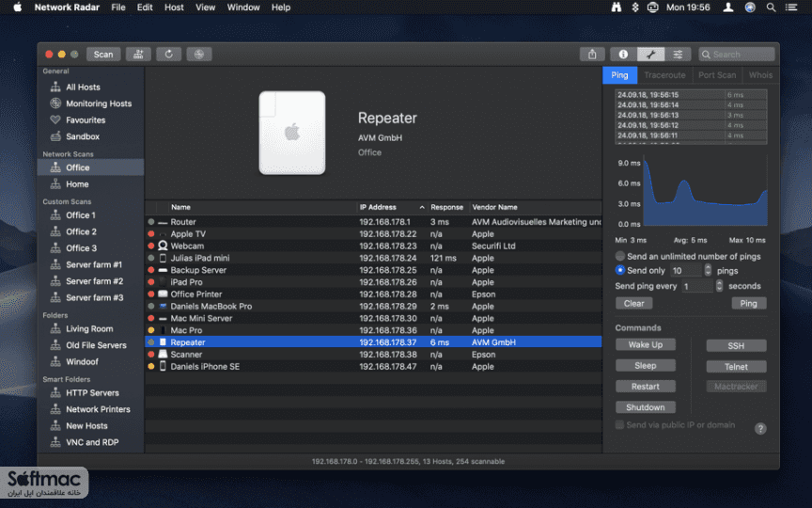The width and height of the screenshot is (812, 508).
Task: Select Send an unlimited number of pings
Action: 620,256
